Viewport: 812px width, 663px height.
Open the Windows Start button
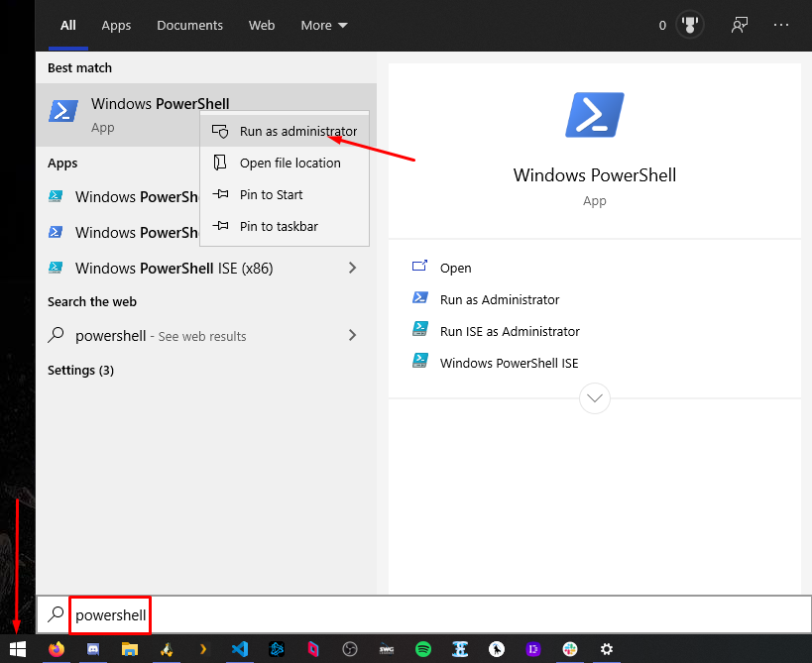(x=18, y=649)
